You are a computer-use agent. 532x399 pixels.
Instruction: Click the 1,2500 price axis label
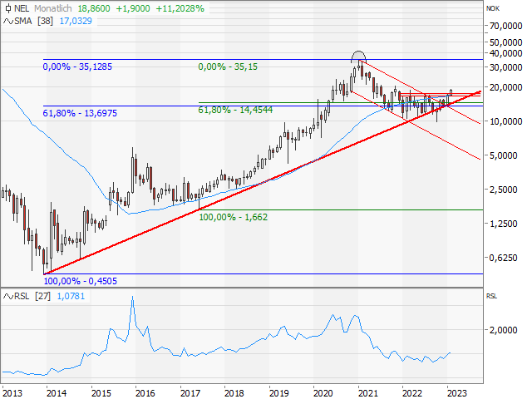[503, 224]
